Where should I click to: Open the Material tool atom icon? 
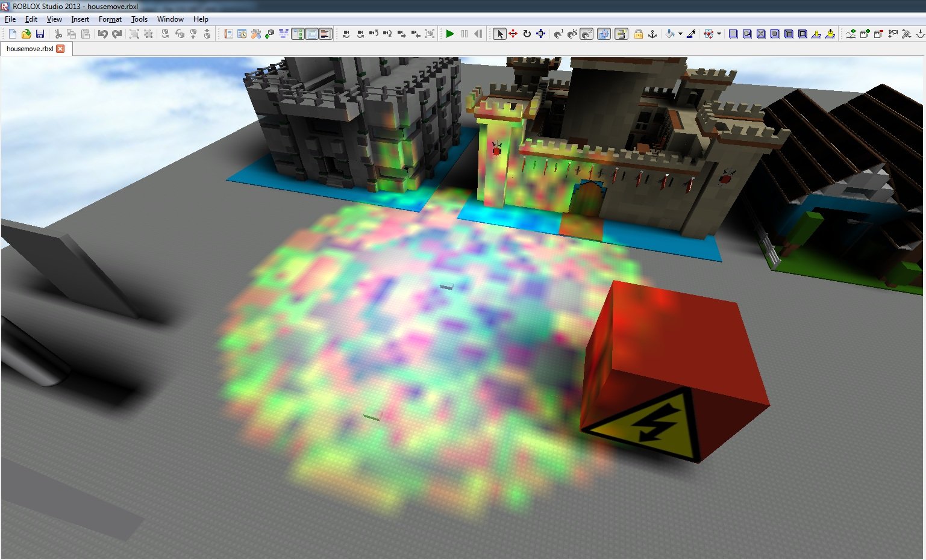tap(709, 34)
